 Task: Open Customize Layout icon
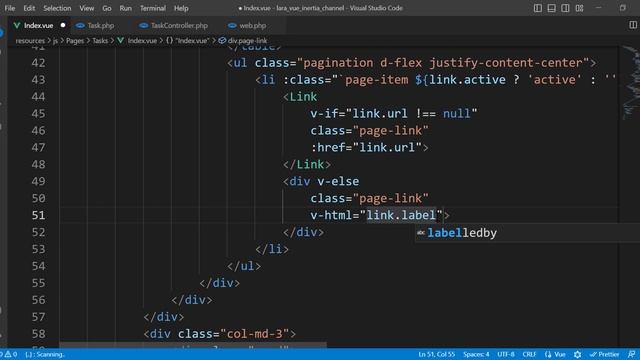point(579,8)
